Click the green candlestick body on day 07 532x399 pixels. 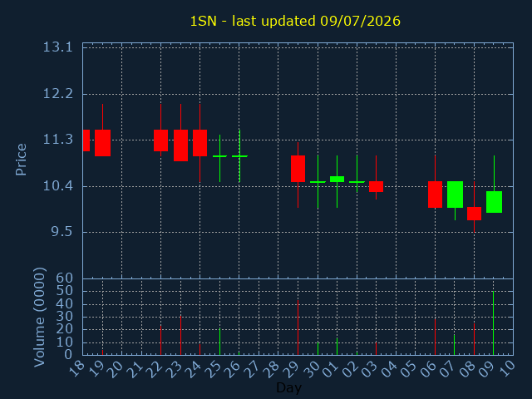click(455, 195)
